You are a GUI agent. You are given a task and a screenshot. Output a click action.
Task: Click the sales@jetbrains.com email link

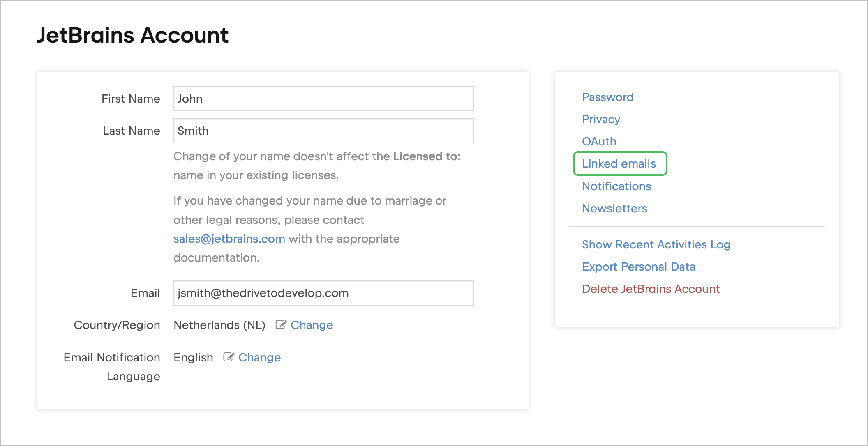tap(229, 239)
